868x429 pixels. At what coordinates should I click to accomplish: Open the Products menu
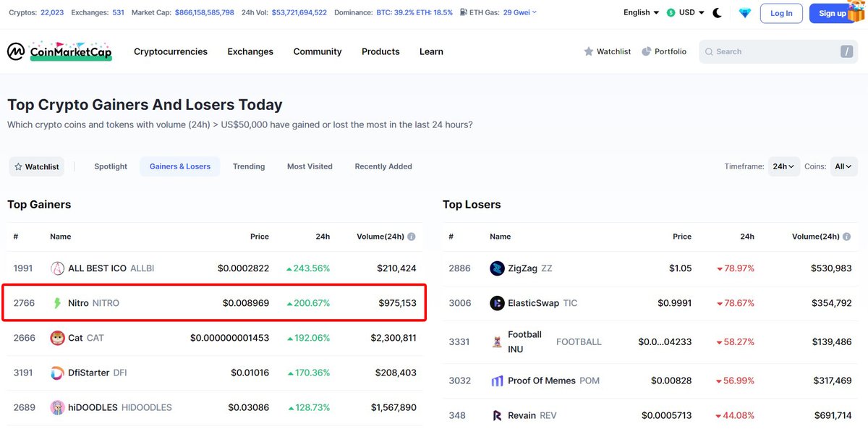click(x=380, y=51)
